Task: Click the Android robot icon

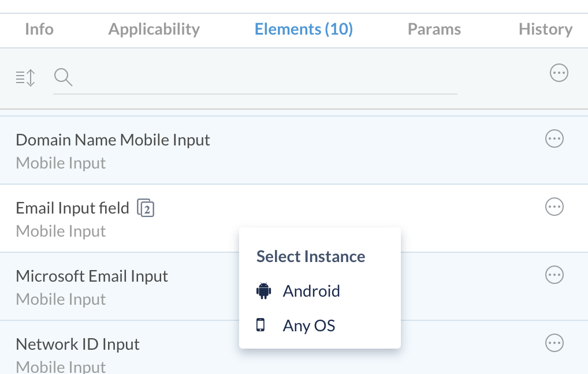Action: (263, 291)
